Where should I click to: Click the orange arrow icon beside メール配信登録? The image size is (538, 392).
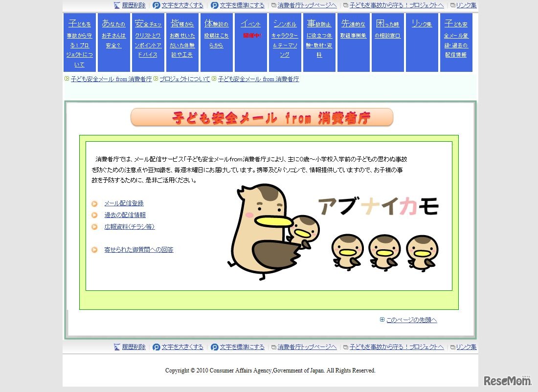[x=94, y=203]
